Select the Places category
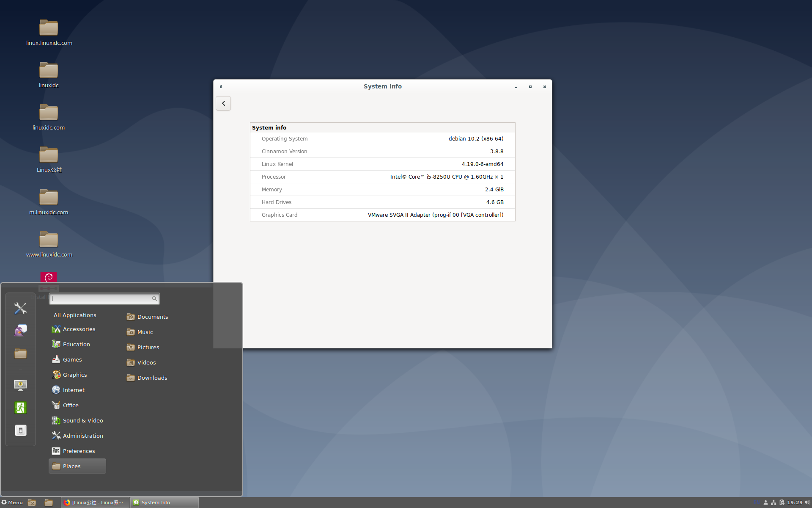 pyautogui.click(x=77, y=467)
